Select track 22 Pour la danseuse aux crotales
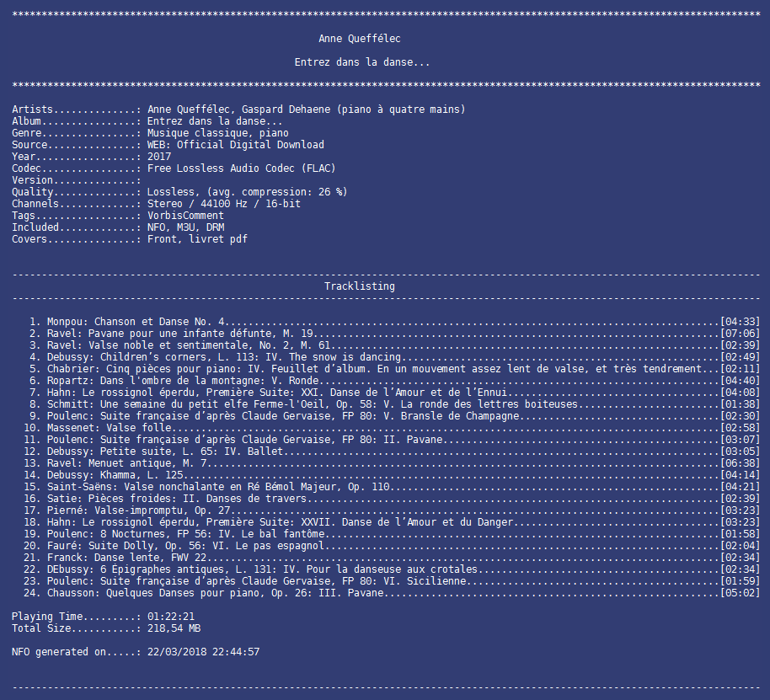The width and height of the screenshot is (770, 700). coord(392,569)
